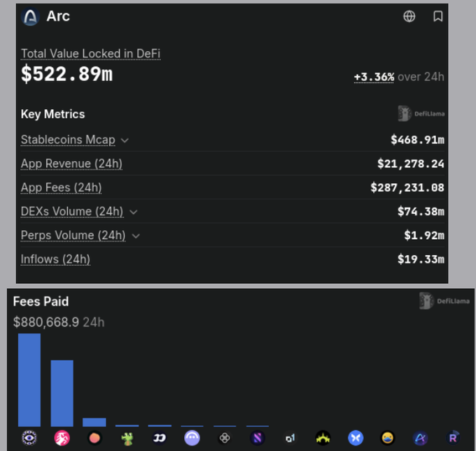This screenshot has width=476, height=451.
Task: Click the $287,231.08 fees value
Action: pos(407,187)
